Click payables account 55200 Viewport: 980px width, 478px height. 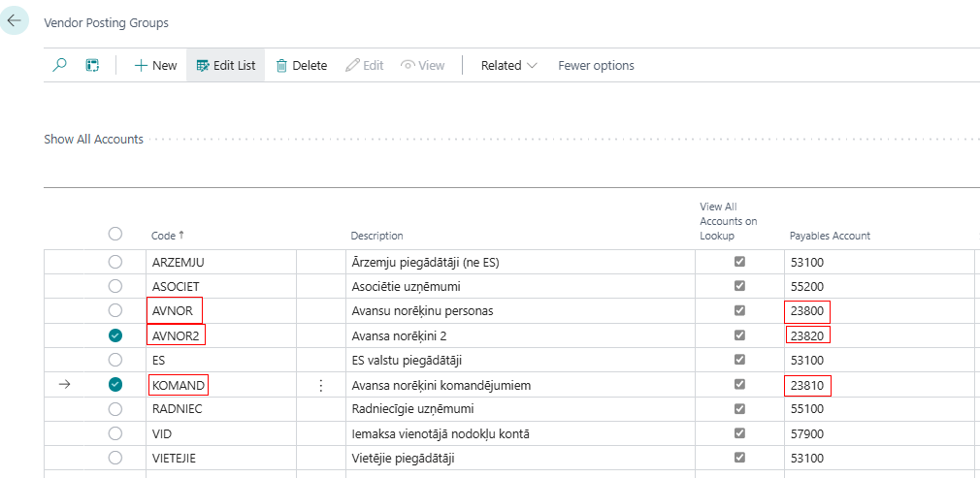point(807,287)
